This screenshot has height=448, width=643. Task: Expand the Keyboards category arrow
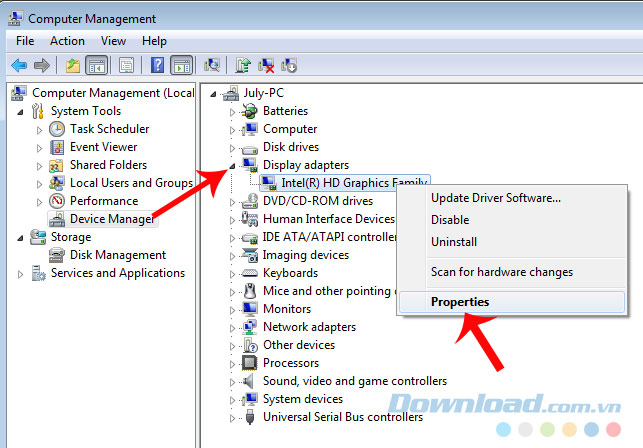point(232,274)
